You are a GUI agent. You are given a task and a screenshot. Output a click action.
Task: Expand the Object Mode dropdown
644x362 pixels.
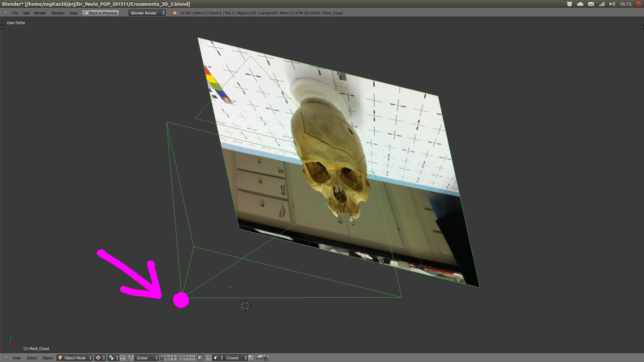[74, 358]
